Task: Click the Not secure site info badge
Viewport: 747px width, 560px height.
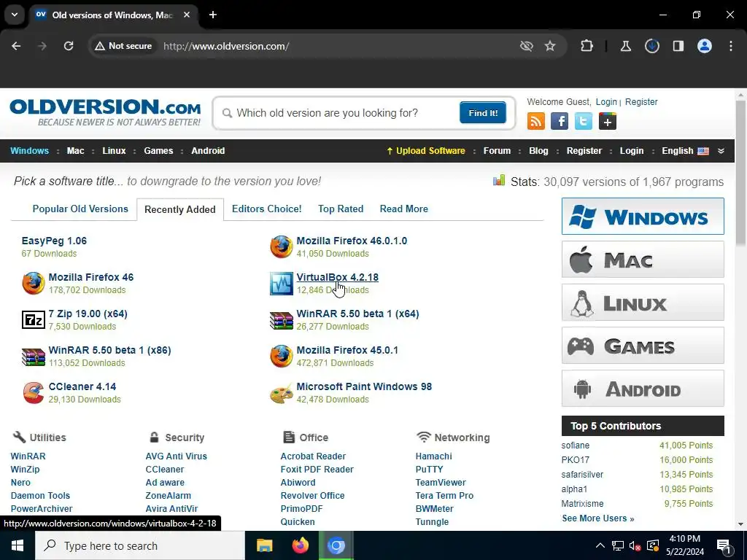Action: point(123,46)
